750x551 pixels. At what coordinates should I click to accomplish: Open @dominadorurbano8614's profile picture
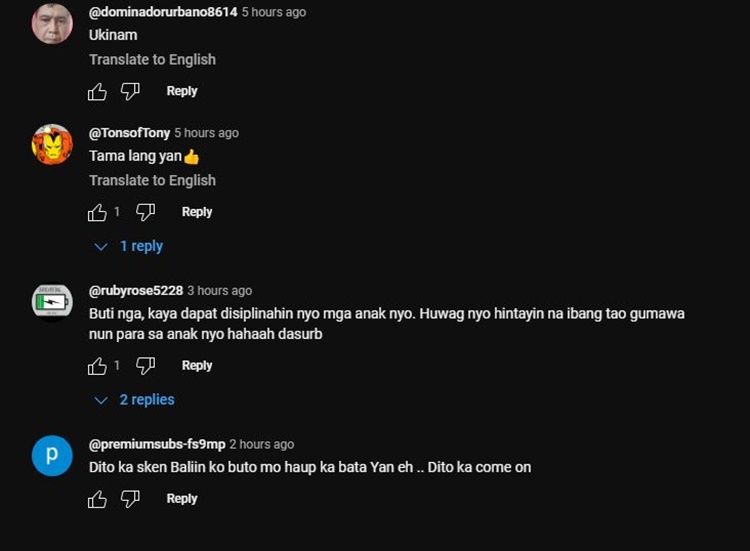point(52,24)
